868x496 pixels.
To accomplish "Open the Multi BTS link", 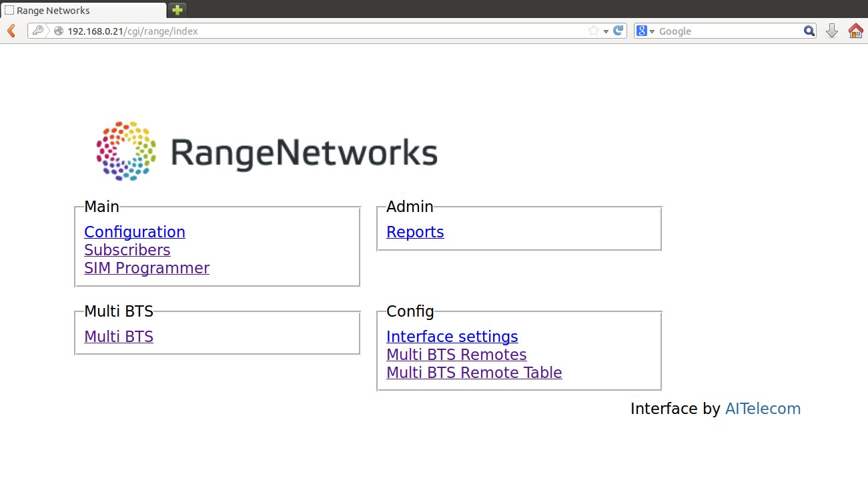I will [119, 337].
